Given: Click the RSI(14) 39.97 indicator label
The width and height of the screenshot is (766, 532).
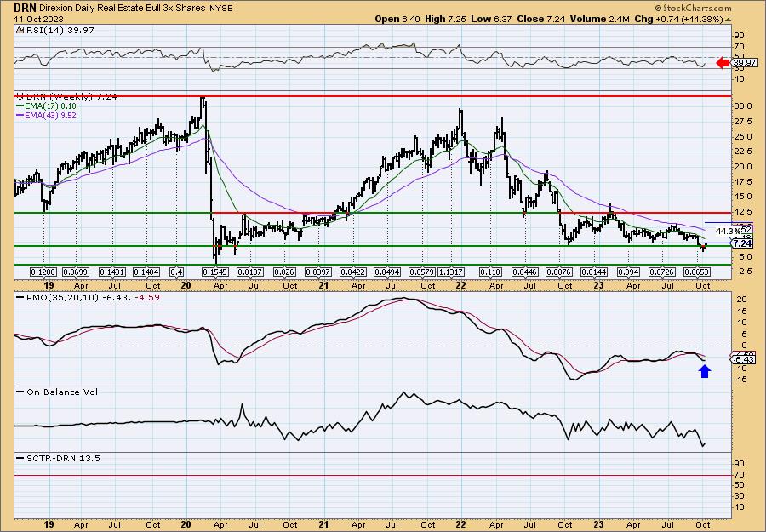Looking at the screenshot, I should 59,30.
